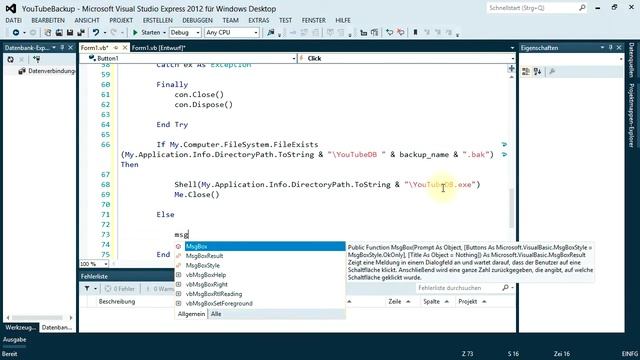Click the new project toolbar icon
This screenshot has height=360, width=640.
(48, 32)
